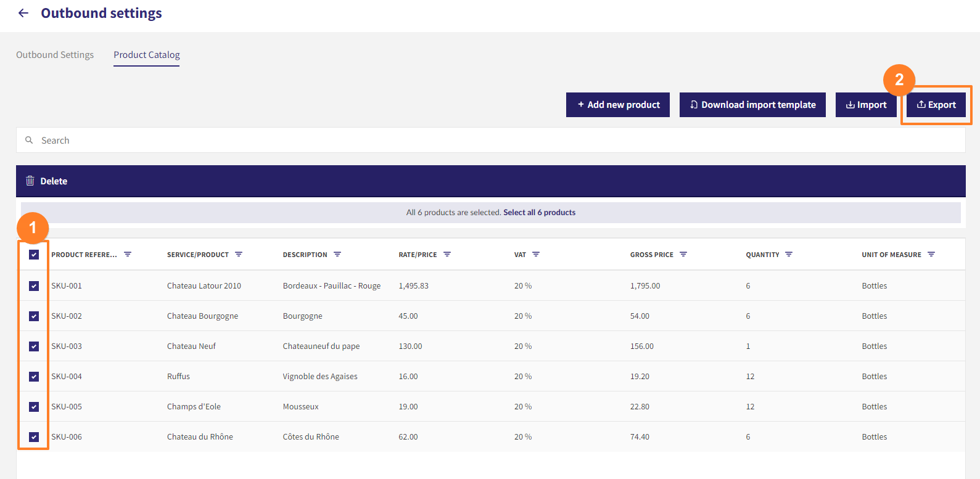Image resolution: width=980 pixels, height=479 pixels.
Task: Click the 156.00 gross price cell
Action: 642,346
